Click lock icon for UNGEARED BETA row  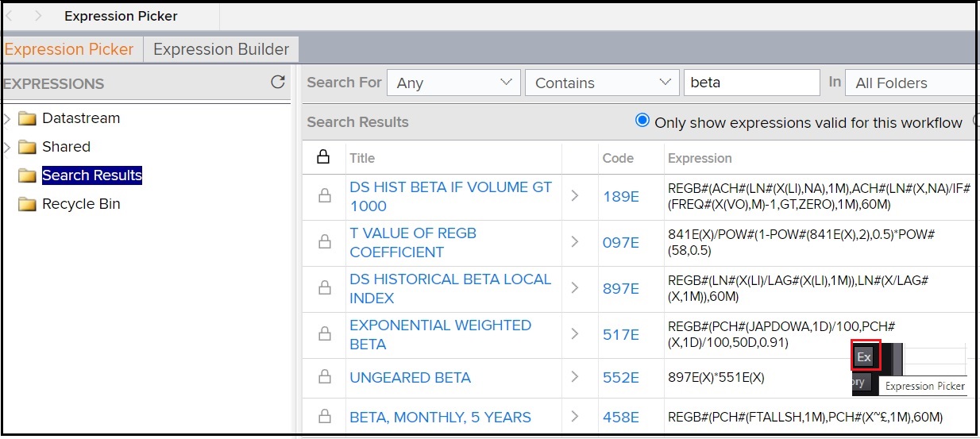324,377
